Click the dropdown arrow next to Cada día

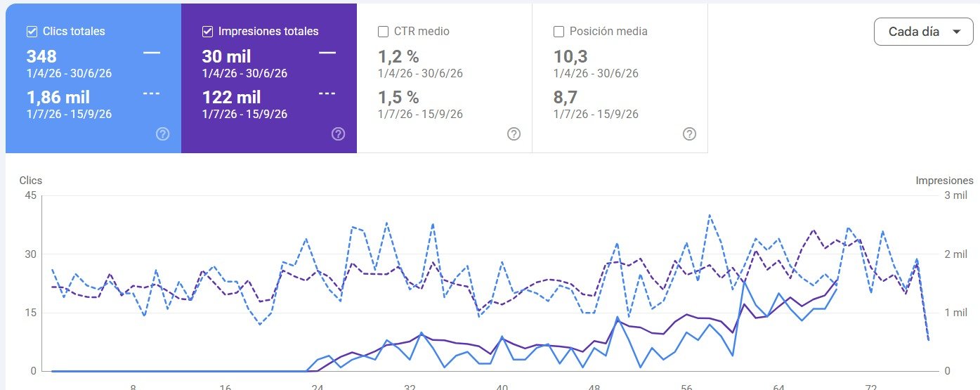(x=956, y=32)
